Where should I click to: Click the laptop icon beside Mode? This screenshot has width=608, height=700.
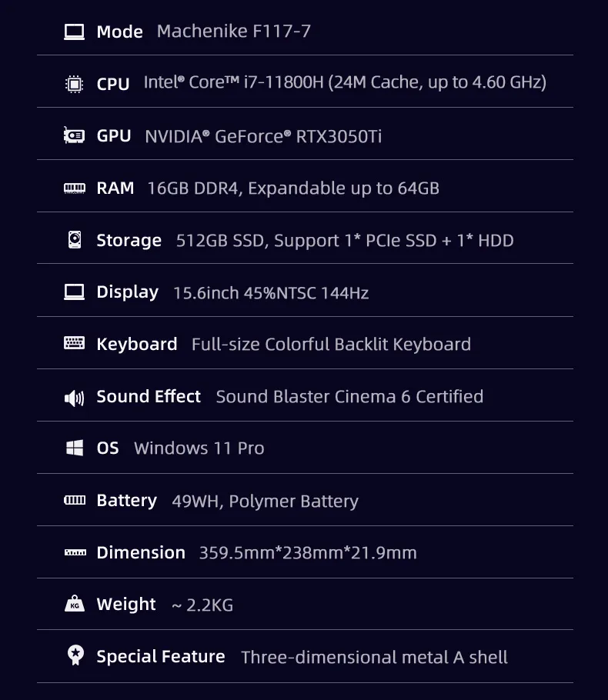click(x=74, y=32)
